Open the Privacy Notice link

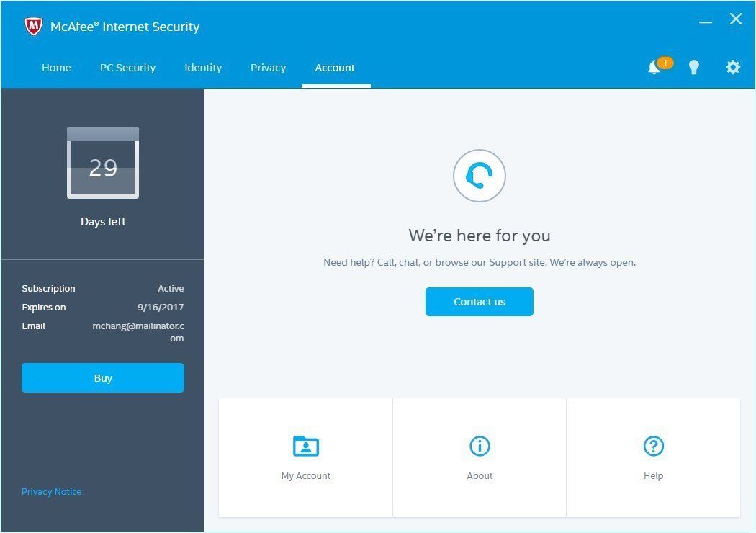[x=52, y=491]
